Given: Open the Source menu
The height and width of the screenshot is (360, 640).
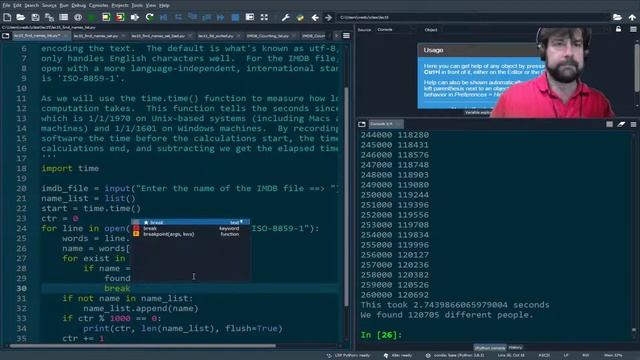Looking at the screenshot, I should pos(49,5).
